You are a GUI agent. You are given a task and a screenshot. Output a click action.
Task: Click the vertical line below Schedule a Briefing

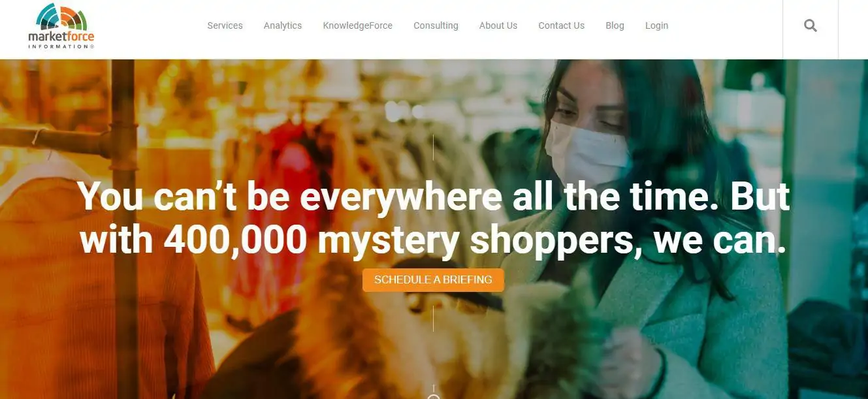[x=433, y=318]
